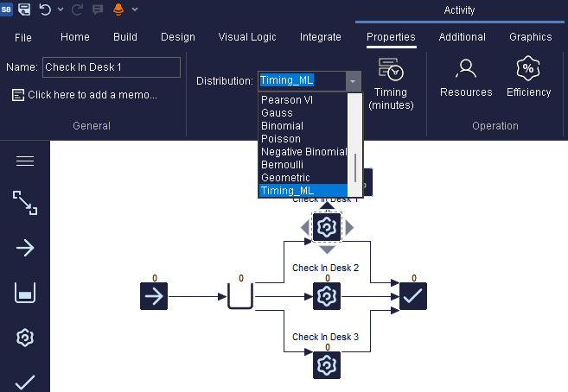Open the Graphics tab
The height and width of the screenshot is (392, 568).
[530, 37]
